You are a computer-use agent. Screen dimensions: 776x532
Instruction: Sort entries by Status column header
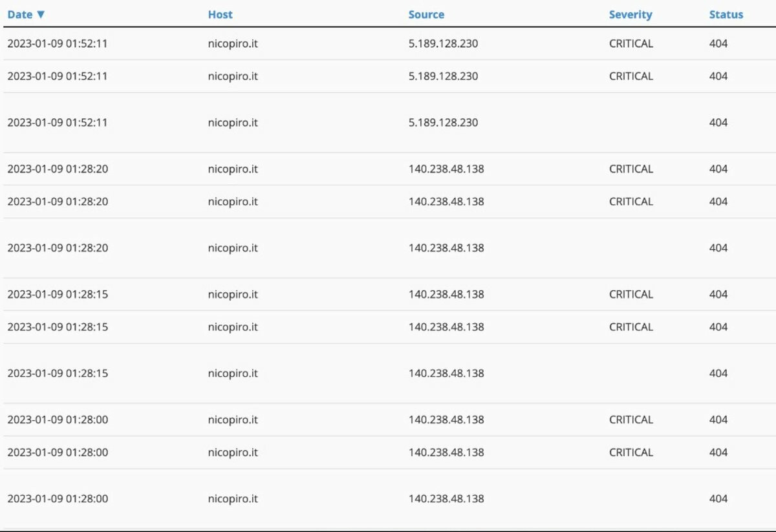(x=726, y=14)
